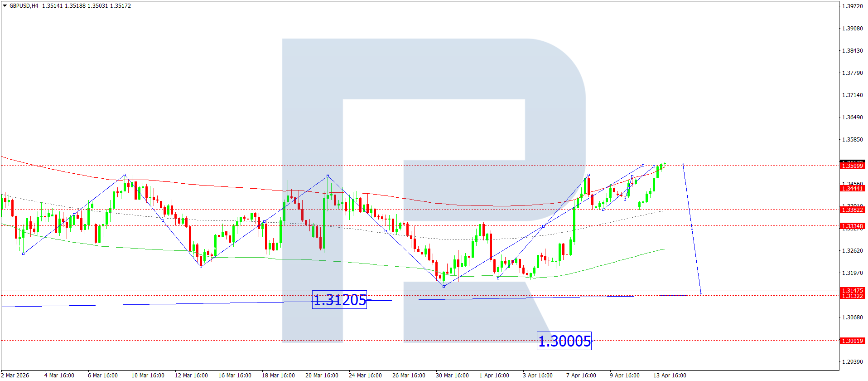868x381 pixels.
Task: Click the red 1.33348 price tag
Action: [852, 226]
